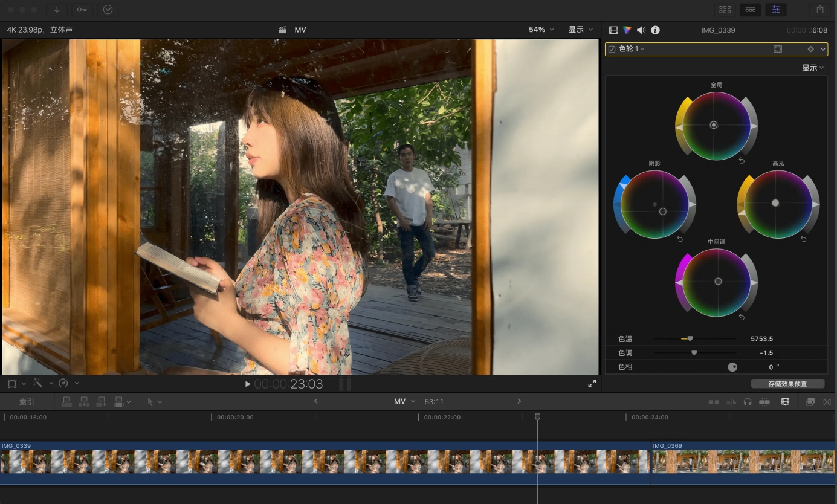Click the overwrite clip edit icon
Viewport: 837px width, 504px height.
(119, 401)
